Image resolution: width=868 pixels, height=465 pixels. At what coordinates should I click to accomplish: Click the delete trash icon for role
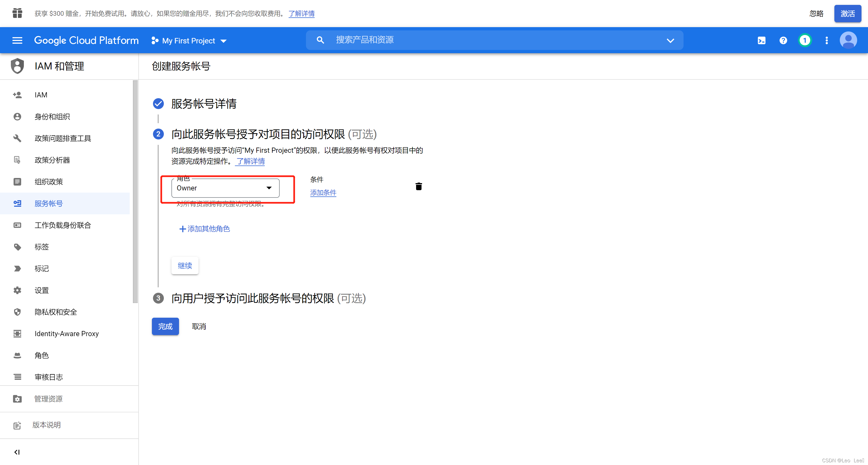419,186
